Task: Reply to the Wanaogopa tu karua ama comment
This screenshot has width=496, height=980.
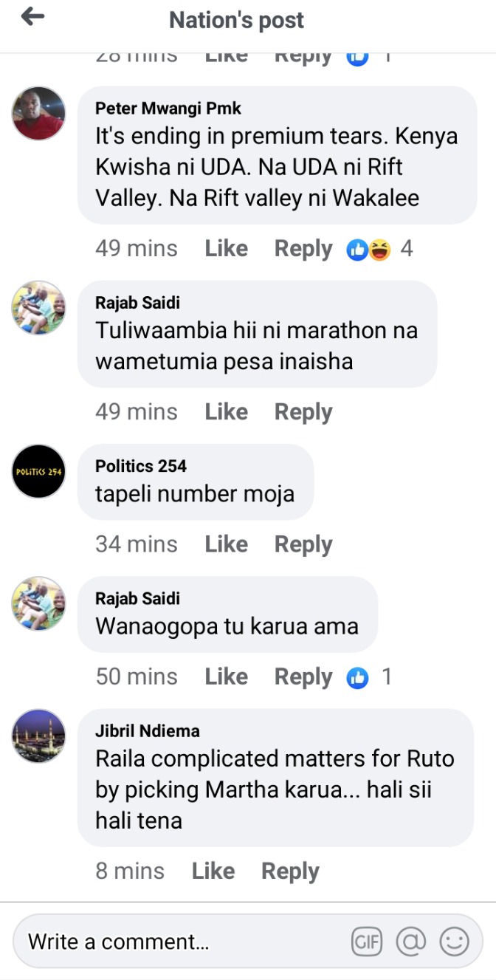Action: (303, 677)
